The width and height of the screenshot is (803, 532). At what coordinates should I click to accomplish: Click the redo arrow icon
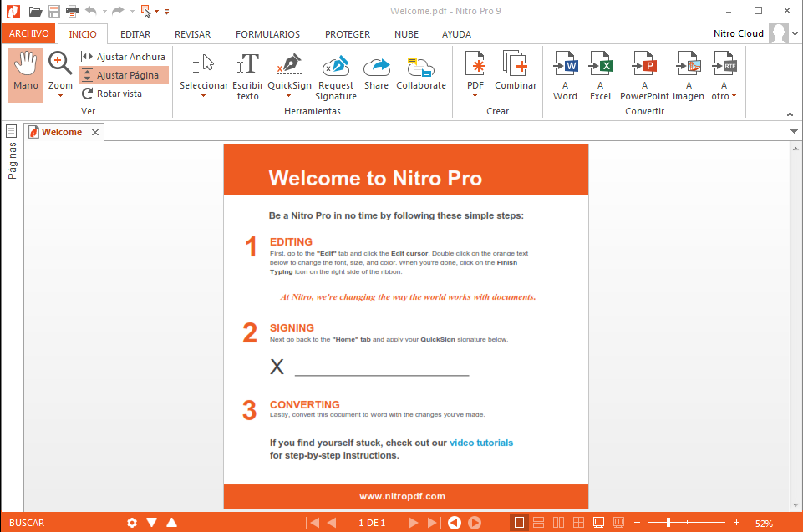pos(119,11)
